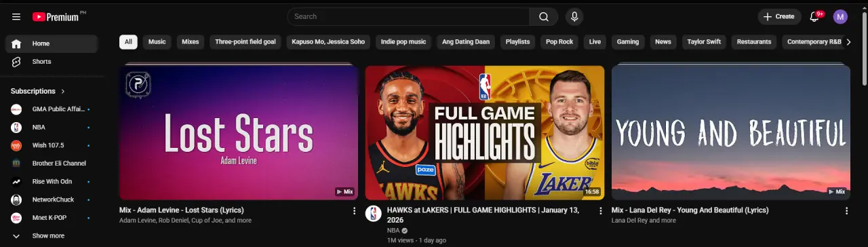Open Young And Beautiful mix thumbnail
This screenshot has height=247, width=868.
[731, 132]
